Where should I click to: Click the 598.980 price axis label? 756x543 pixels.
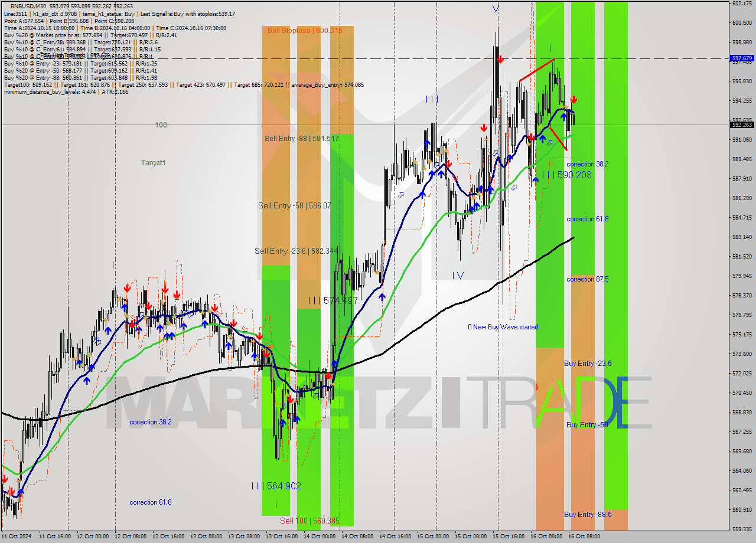click(x=742, y=42)
